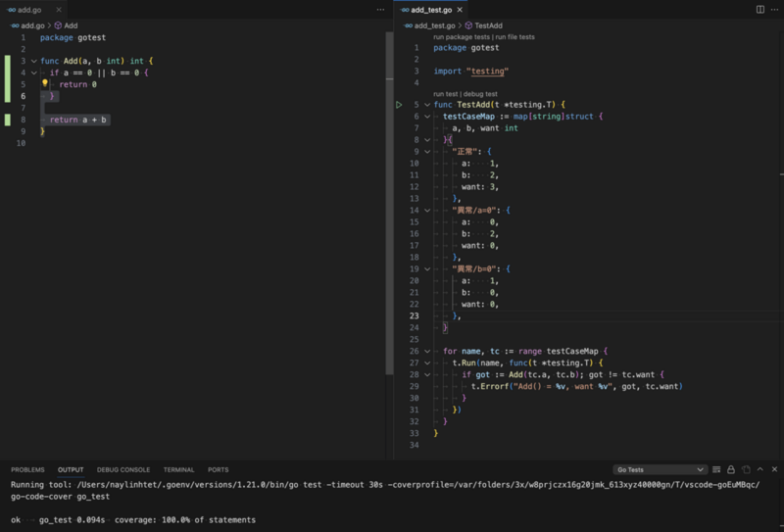784x532 pixels.
Task: Click add_test.go breadcrumb
Action: (x=430, y=25)
